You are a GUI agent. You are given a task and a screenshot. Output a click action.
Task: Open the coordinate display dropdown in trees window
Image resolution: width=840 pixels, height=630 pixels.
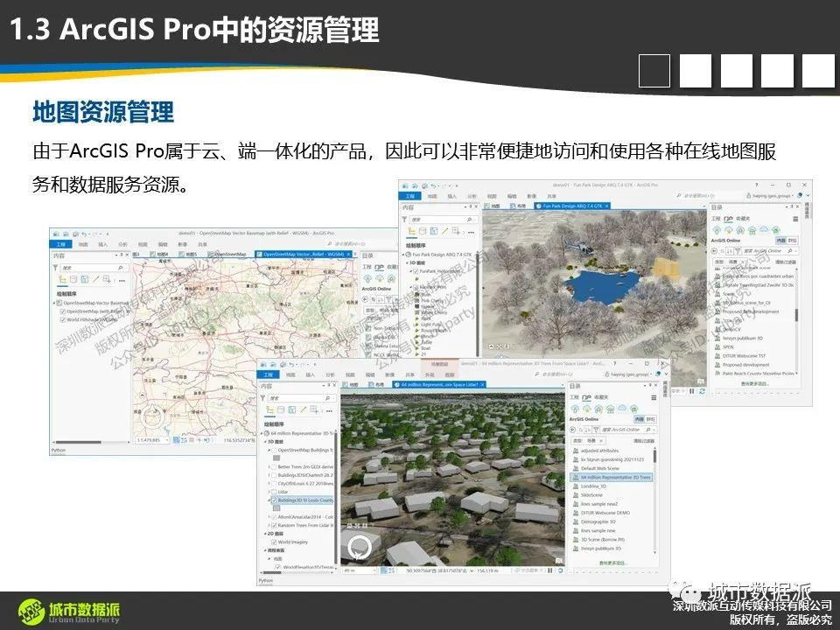(472, 571)
